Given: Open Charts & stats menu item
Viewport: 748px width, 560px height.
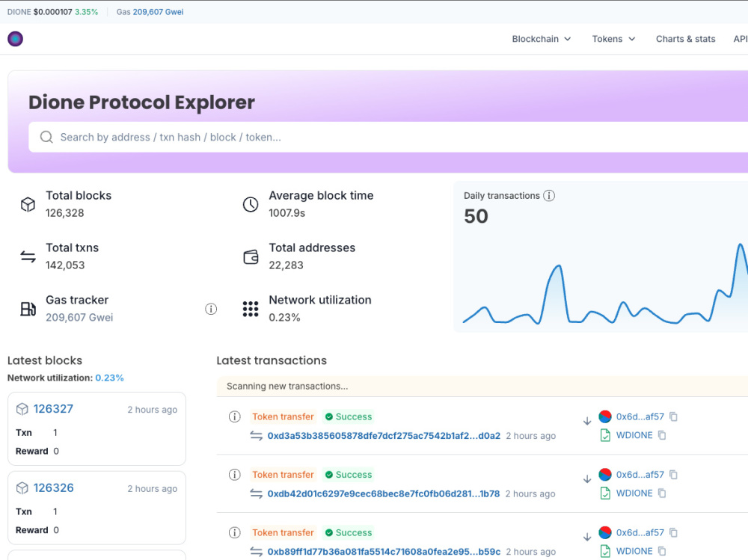Looking at the screenshot, I should [685, 39].
